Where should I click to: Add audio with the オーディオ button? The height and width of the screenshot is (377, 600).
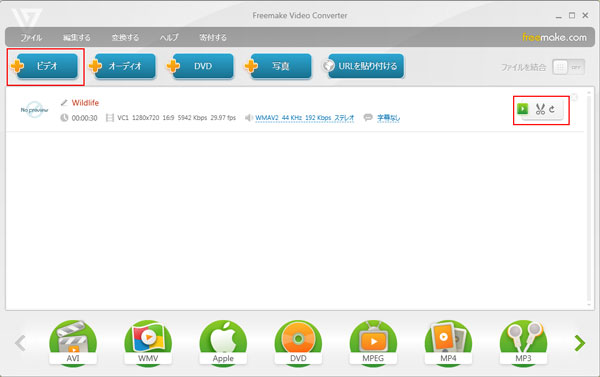[x=122, y=66]
